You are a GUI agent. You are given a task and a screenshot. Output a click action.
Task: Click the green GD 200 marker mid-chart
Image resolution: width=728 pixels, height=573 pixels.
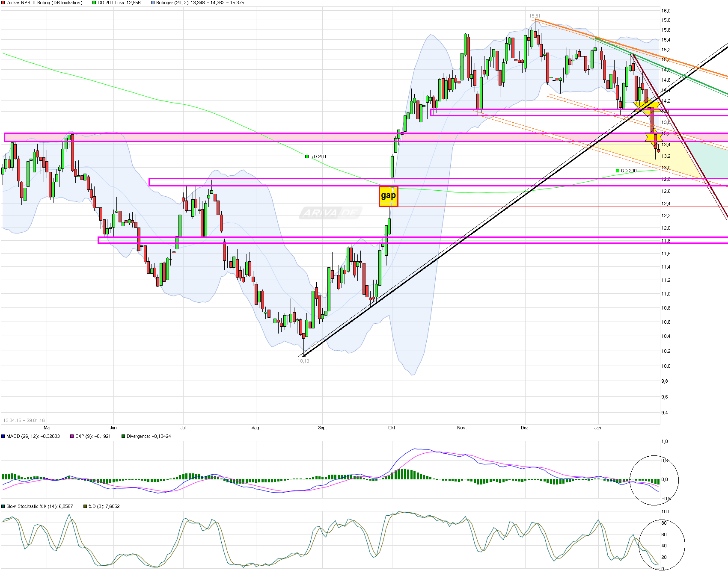[x=307, y=157]
